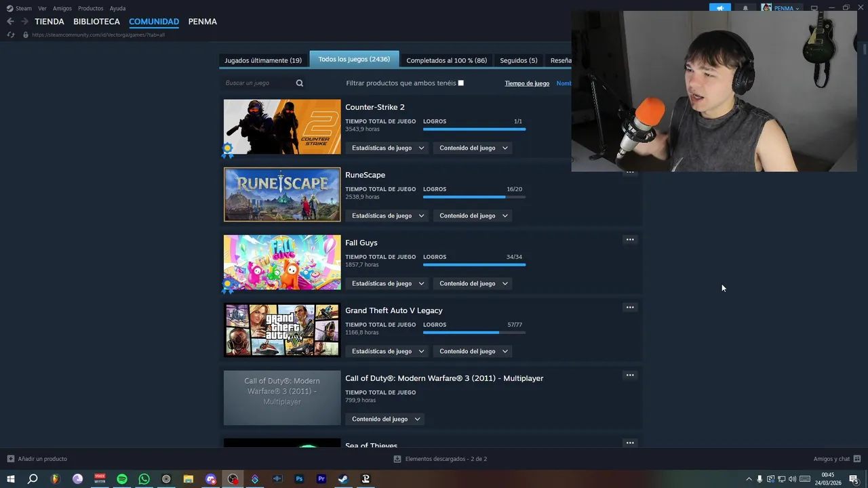Viewport: 868px width, 488px height.
Task: Go forward with the Steam forward arrow
Action: pyautogui.click(x=24, y=22)
